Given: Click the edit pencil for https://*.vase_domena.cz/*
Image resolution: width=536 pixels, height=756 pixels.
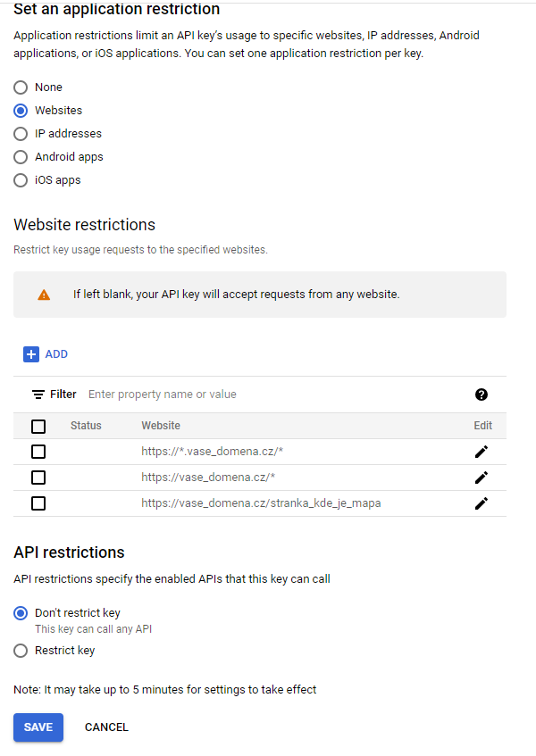Looking at the screenshot, I should tap(482, 452).
